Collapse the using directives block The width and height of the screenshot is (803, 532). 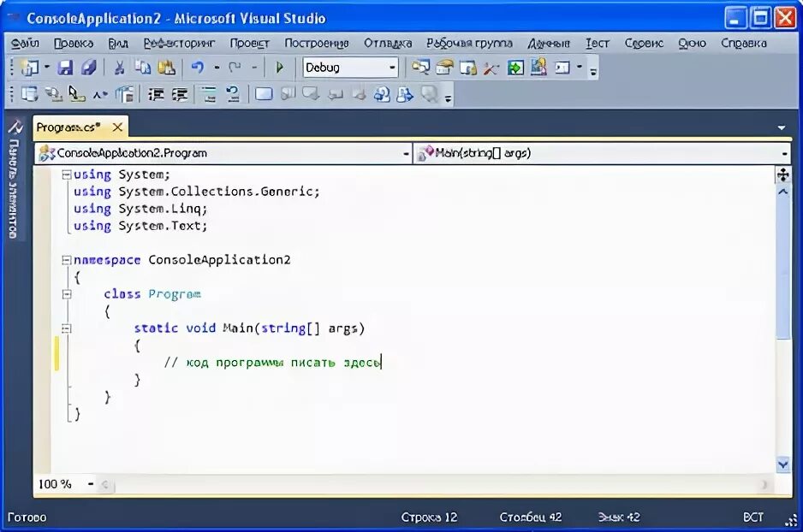(x=66, y=174)
